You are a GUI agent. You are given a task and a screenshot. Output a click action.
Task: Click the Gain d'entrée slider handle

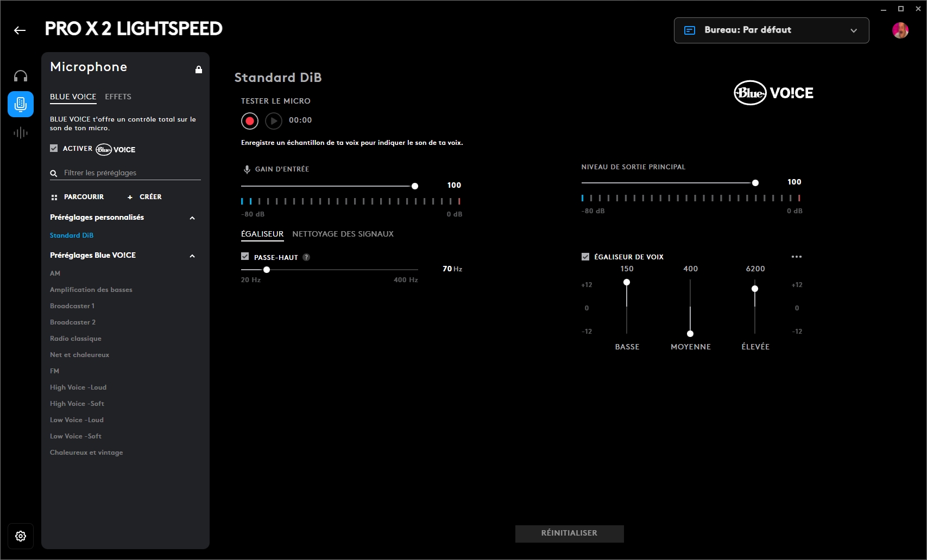pyautogui.click(x=415, y=186)
